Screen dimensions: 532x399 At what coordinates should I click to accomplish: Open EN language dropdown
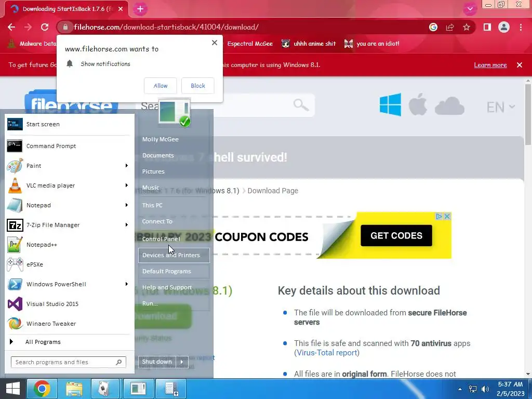(500, 107)
